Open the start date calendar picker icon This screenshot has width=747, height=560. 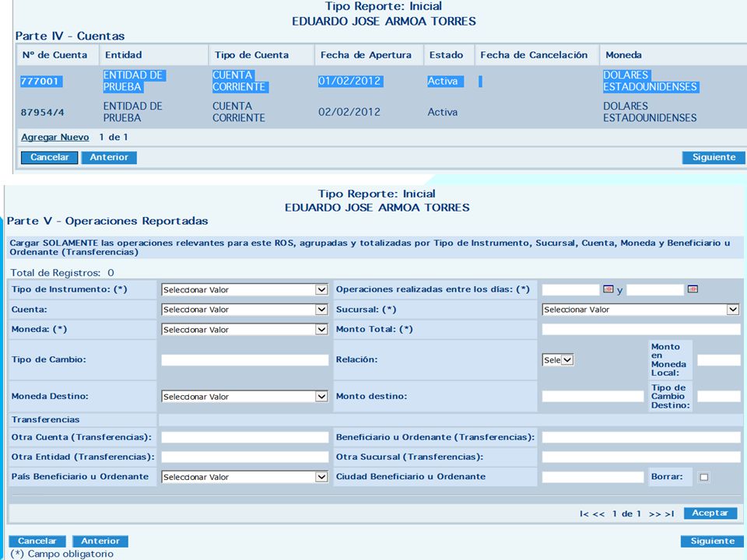click(x=608, y=289)
